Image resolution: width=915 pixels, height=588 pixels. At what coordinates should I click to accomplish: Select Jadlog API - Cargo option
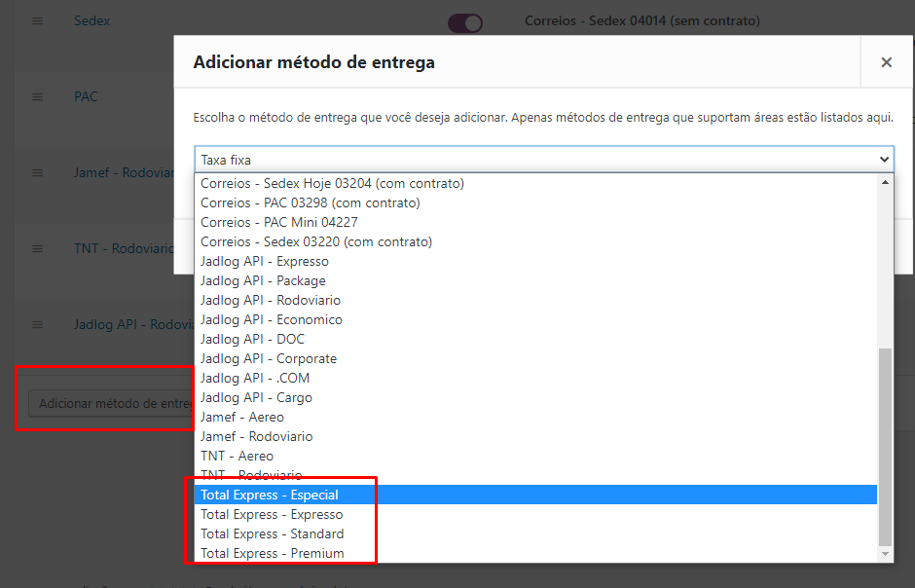535,397
